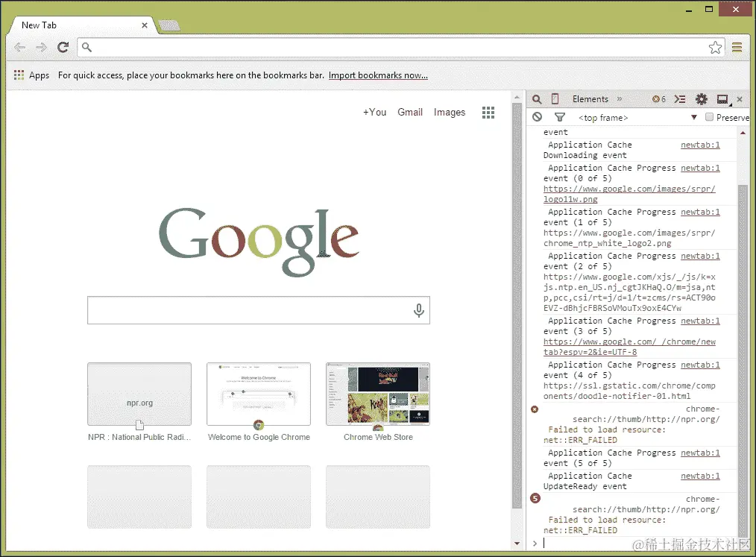This screenshot has height=557, width=756.
Task: Click newtab:1 link beside the UpdateReady event
Action: pos(700,476)
